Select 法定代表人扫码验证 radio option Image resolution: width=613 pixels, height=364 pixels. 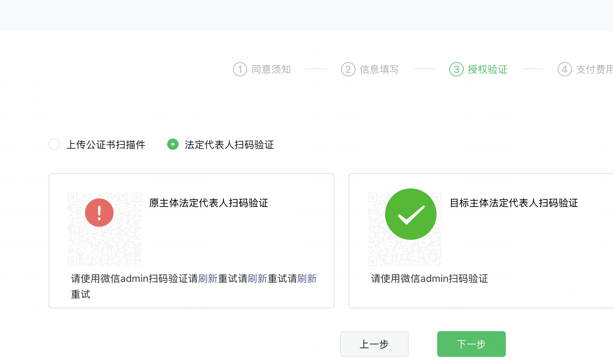(x=173, y=144)
